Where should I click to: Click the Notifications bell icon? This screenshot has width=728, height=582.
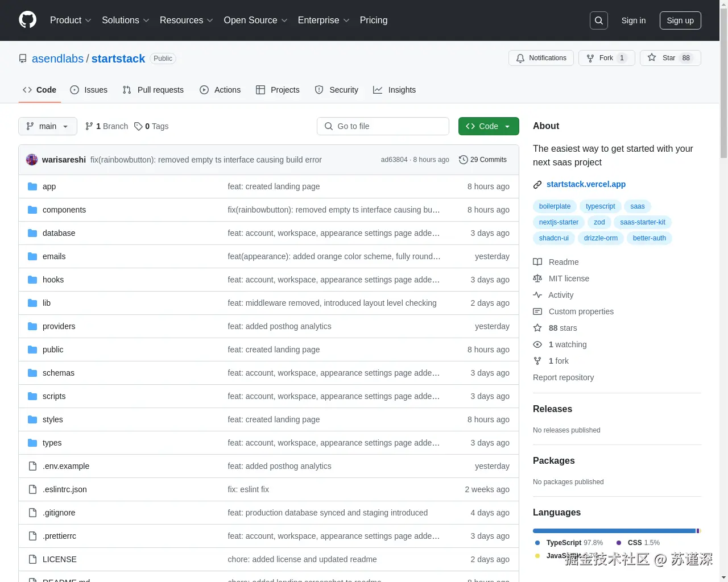tap(520, 58)
